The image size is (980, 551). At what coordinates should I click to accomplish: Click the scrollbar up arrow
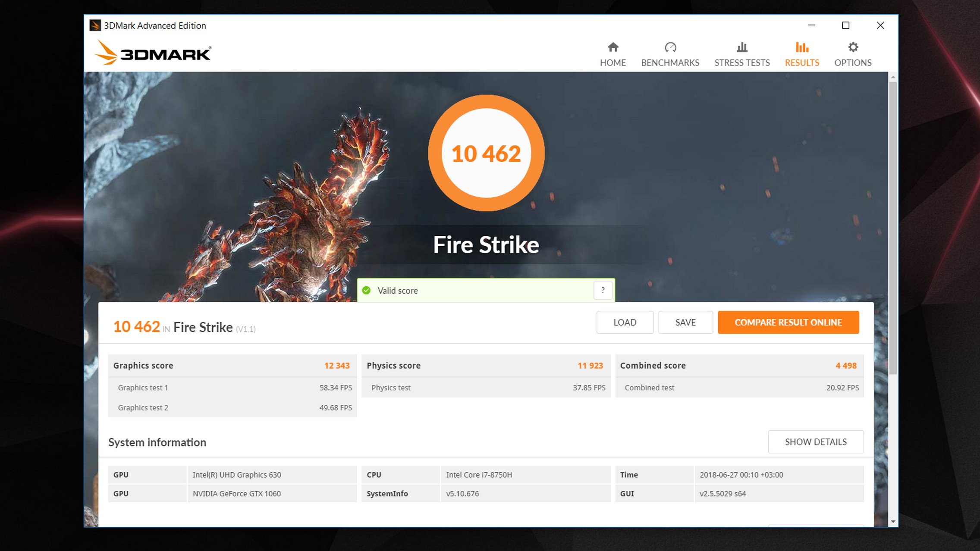(x=893, y=77)
